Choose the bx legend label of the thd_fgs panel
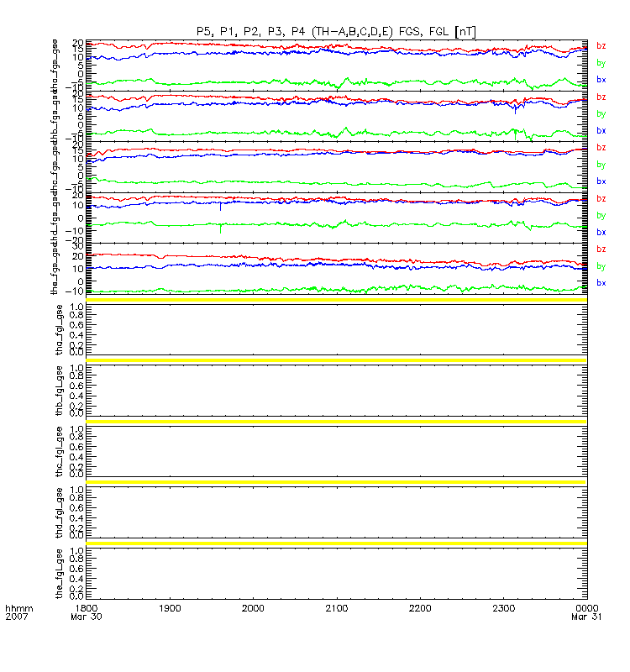The image size is (630, 672). tap(601, 233)
